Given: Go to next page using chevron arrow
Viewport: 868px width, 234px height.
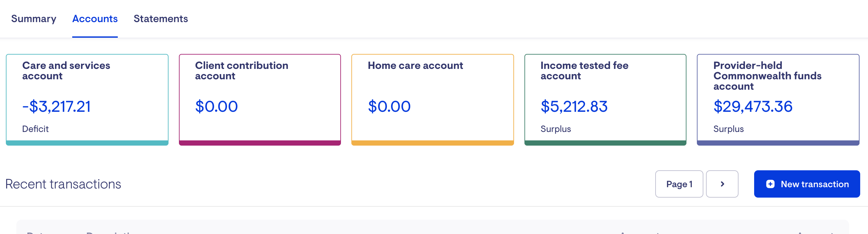Looking at the screenshot, I should 722,184.
